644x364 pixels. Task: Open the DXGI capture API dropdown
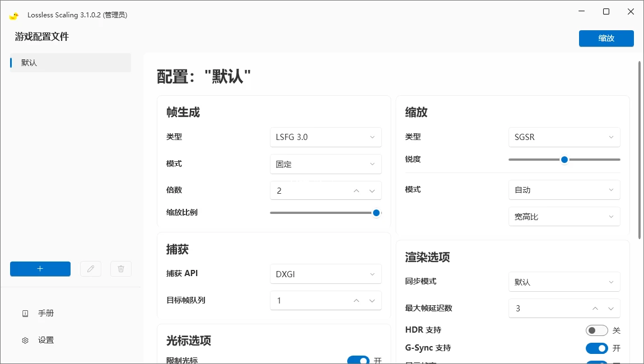[x=326, y=274]
